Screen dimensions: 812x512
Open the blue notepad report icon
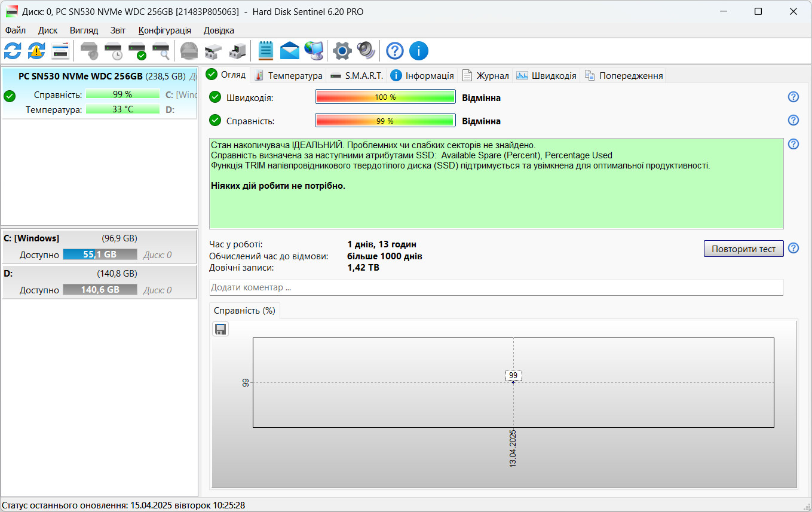click(265, 51)
